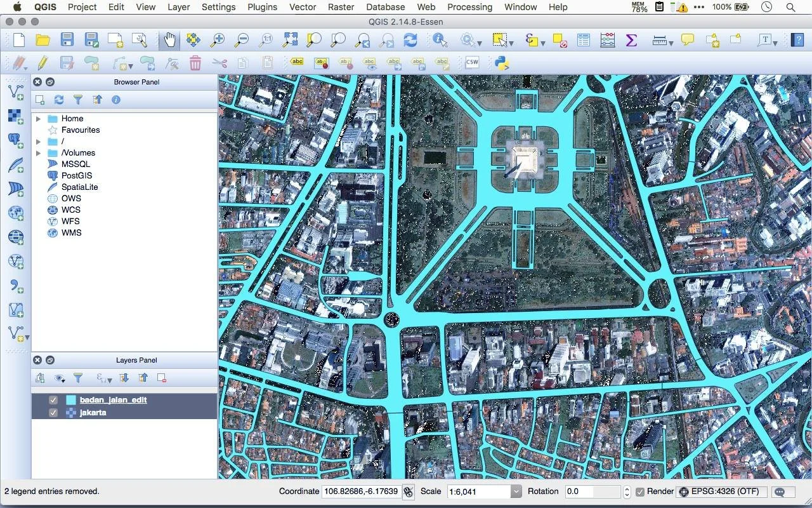Screen dimensions: 812x508
Task: Click the Zoom In magnifier tool
Action: 218,40
